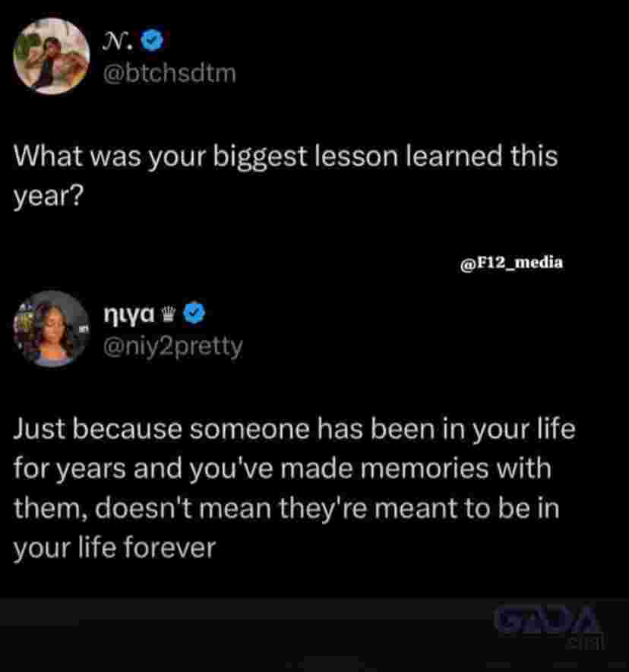This screenshot has height=672, width=629.
Task: Open the @niy2pretty handle link
Action: [x=172, y=347]
